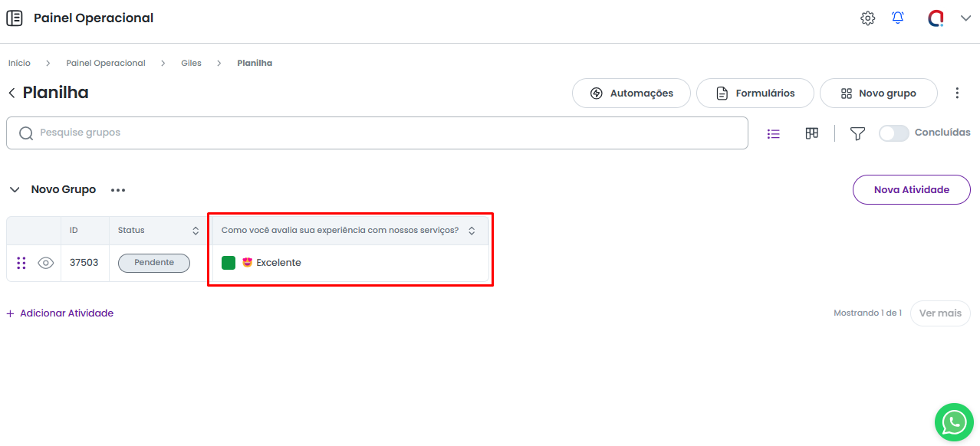Viewport: 980px width, 446px height.
Task: Toggle the Concluídas switch
Action: (x=893, y=133)
